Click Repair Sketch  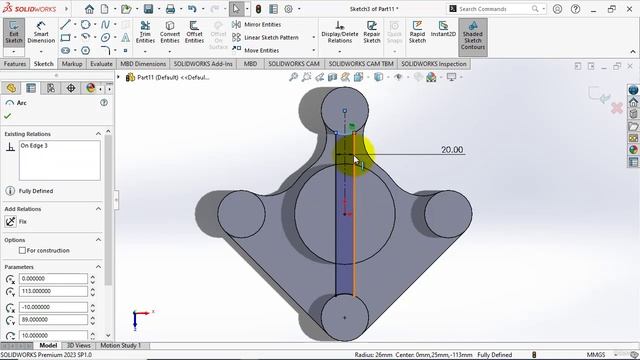click(372, 32)
